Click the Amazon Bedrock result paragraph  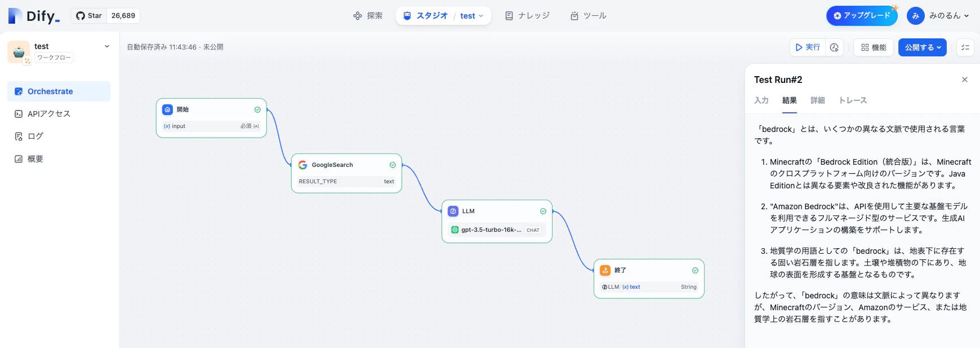click(868, 218)
